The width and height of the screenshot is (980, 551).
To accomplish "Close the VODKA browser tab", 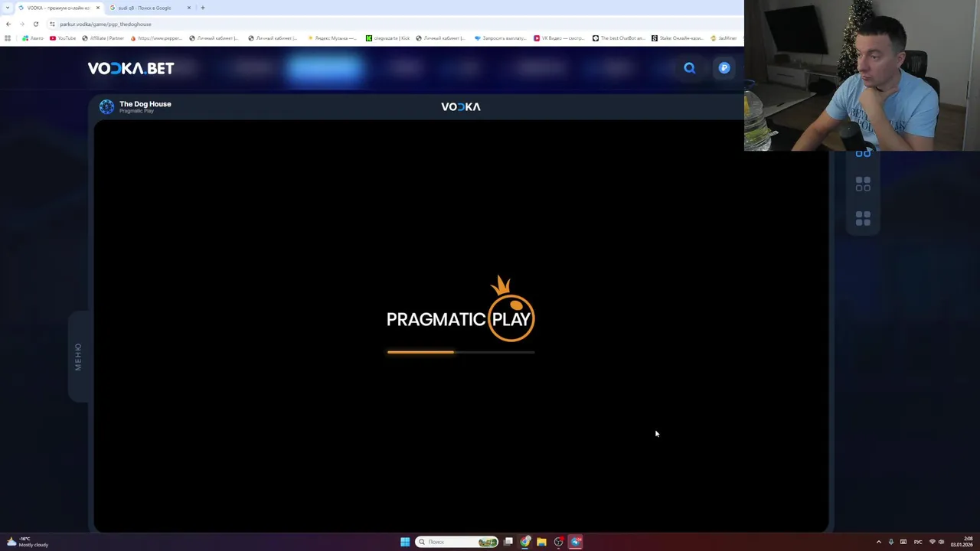I will (x=98, y=8).
